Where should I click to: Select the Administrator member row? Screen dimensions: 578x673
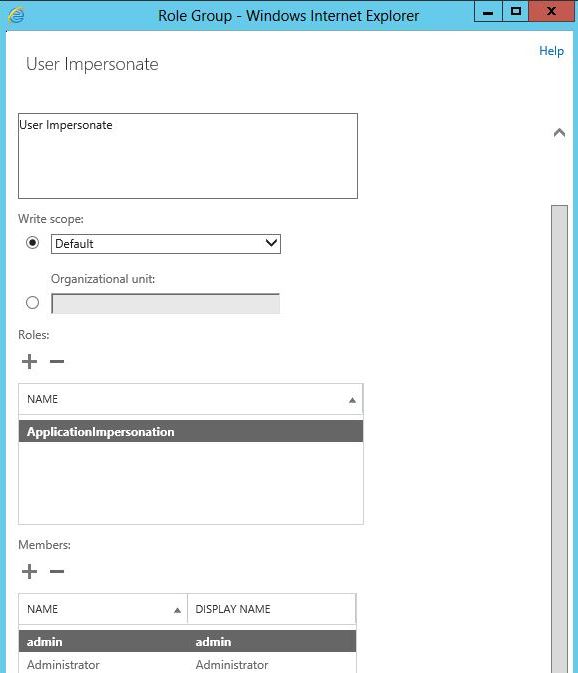[x=187, y=664]
